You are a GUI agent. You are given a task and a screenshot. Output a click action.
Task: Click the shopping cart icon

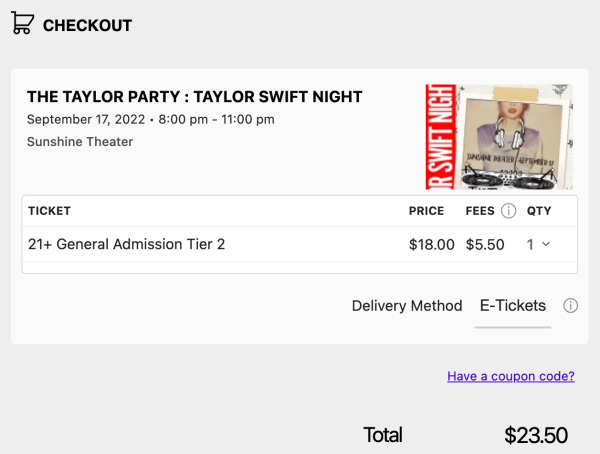(22, 24)
